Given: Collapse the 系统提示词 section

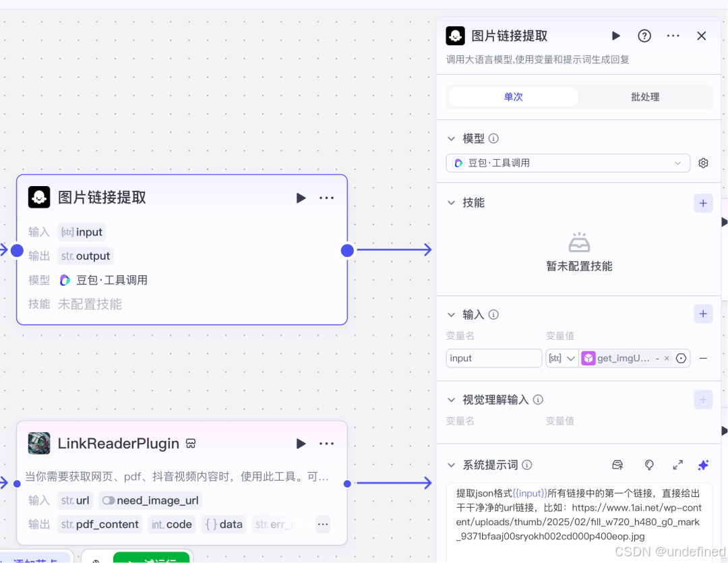Looking at the screenshot, I should (x=451, y=465).
